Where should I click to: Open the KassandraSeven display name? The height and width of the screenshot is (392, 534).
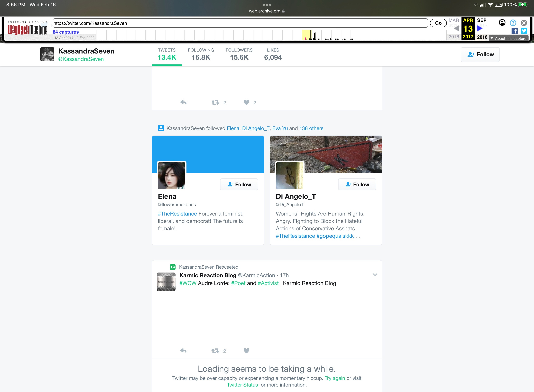pos(86,51)
